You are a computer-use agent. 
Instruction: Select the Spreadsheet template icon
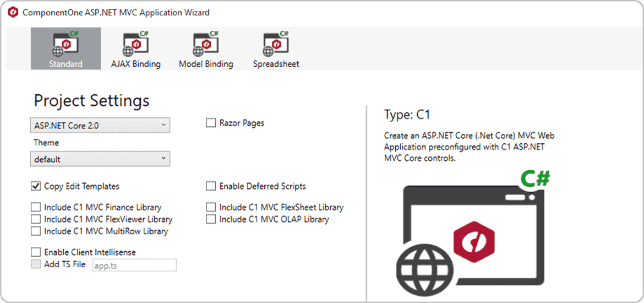point(276,44)
